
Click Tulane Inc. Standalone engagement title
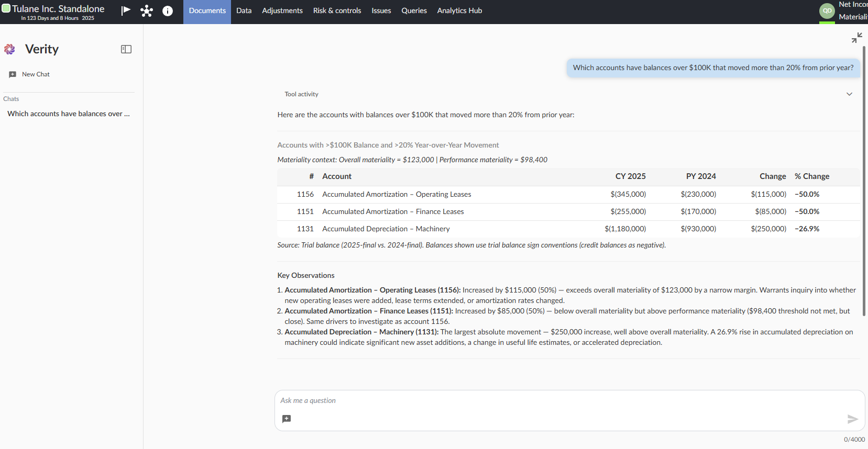coord(58,8)
